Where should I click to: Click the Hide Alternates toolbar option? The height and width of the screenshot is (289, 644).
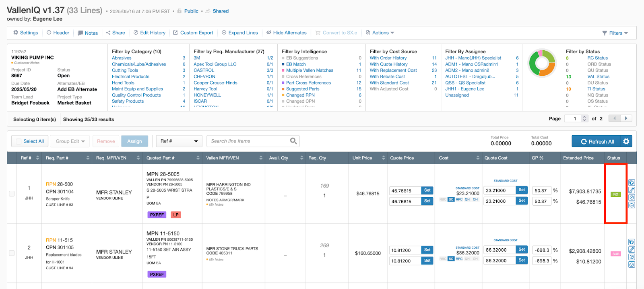(x=286, y=33)
